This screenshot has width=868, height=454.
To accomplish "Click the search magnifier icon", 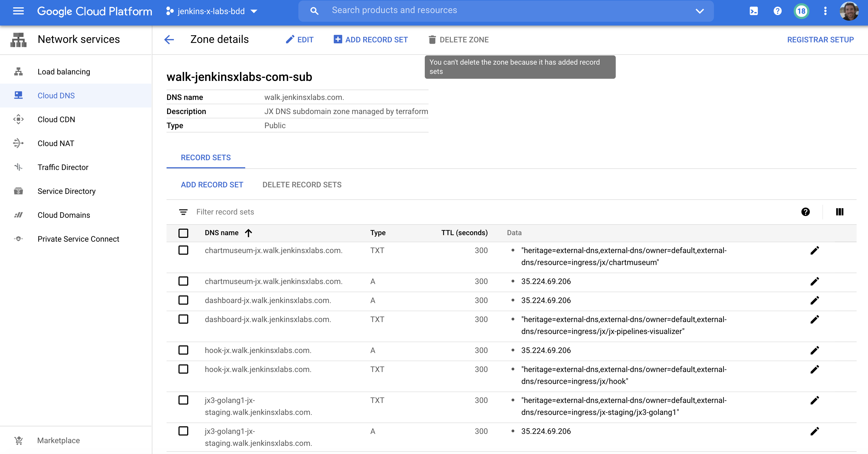I will (x=314, y=11).
